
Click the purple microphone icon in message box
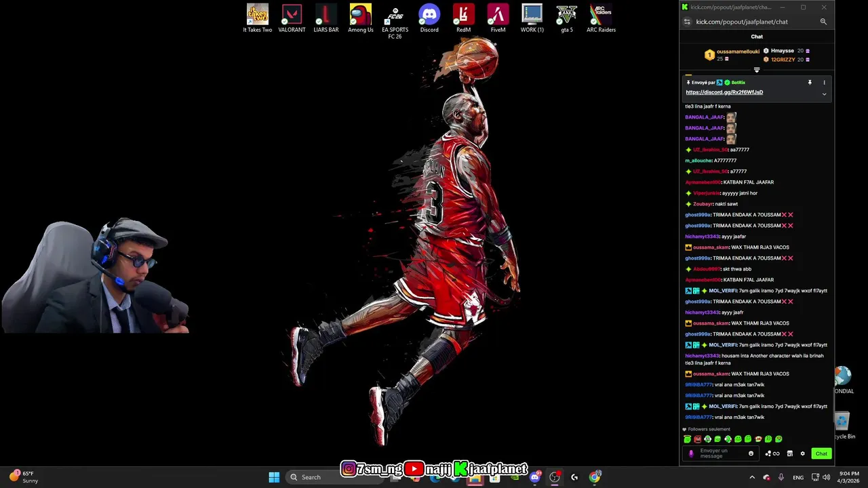click(691, 453)
